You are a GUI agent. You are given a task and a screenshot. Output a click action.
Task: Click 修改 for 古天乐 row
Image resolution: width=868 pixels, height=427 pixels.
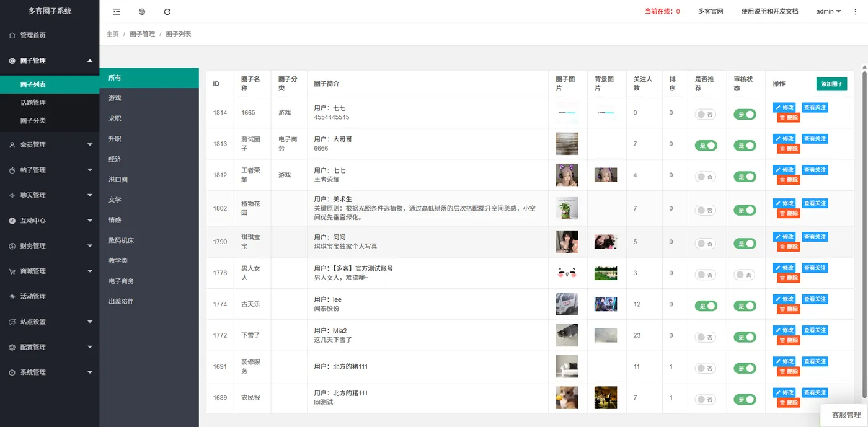(784, 299)
